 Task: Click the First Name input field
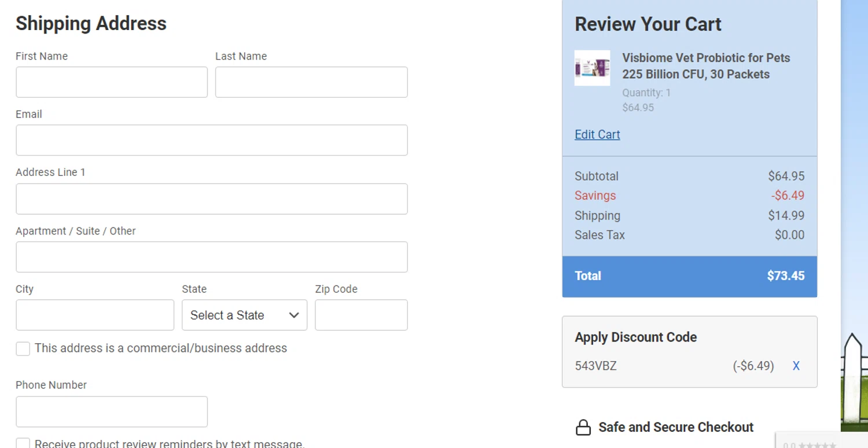point(111,82)
